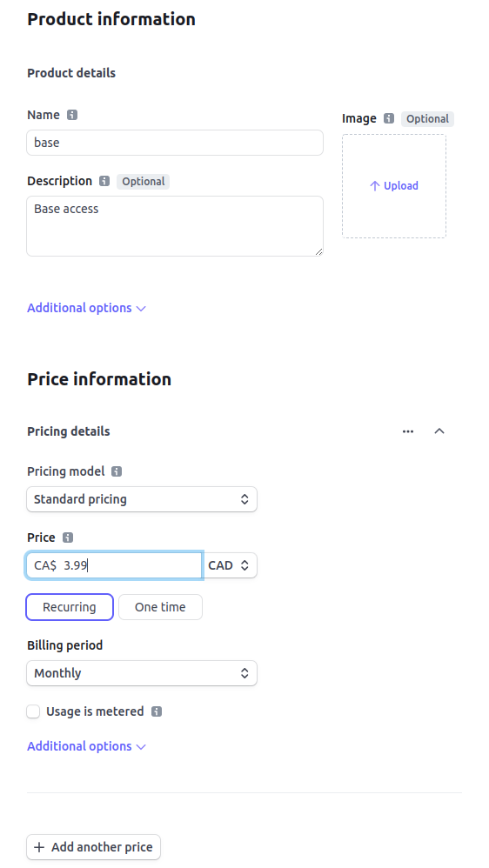Viewport: 489px width, 868px height.
Task: Collapse Pricing details with the chevron
Action: 439,431
